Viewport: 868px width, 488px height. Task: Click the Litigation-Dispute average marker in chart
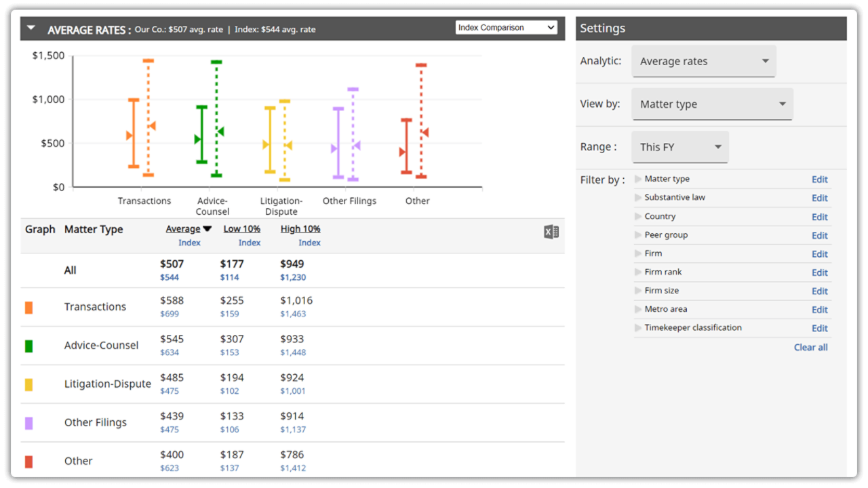(x=267, y=144)
